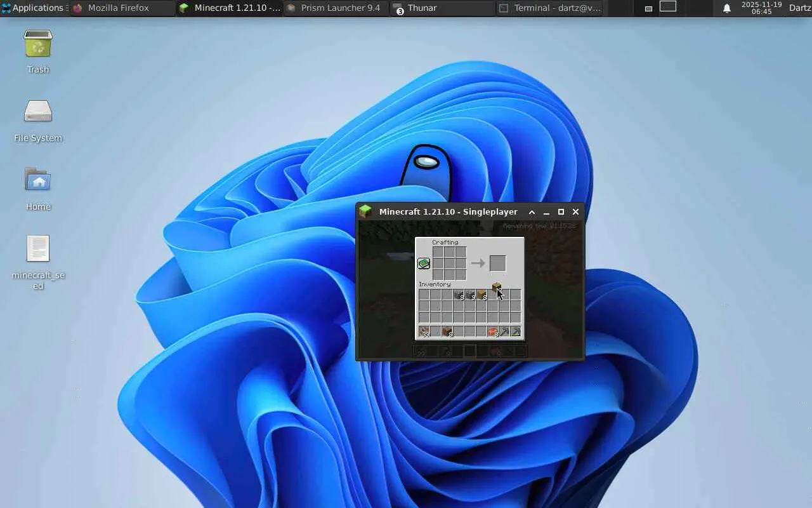Select the hotbar stack showing 99
This screenshot has width=812, height=508.
[x=424, y=331]
